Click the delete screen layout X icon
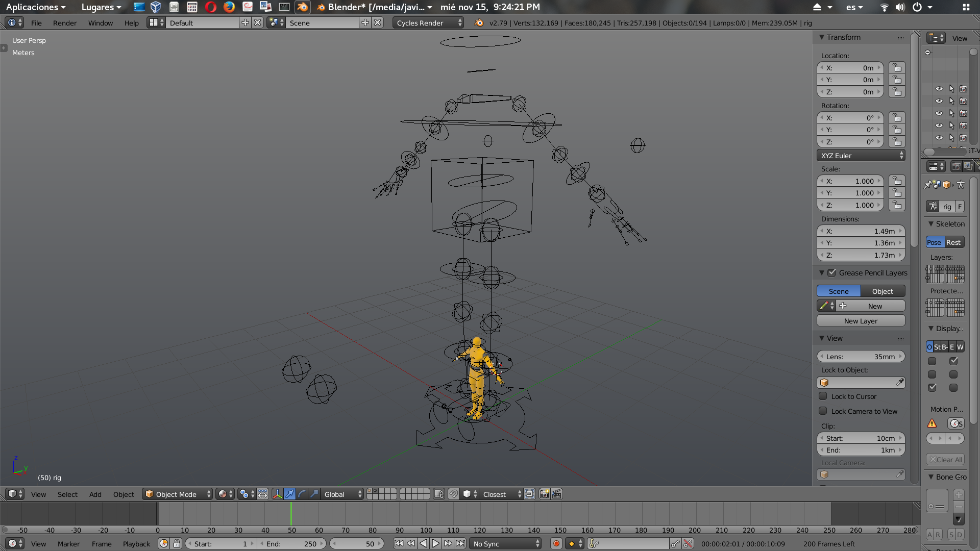The image size is (980, 551). pos(258,22)
